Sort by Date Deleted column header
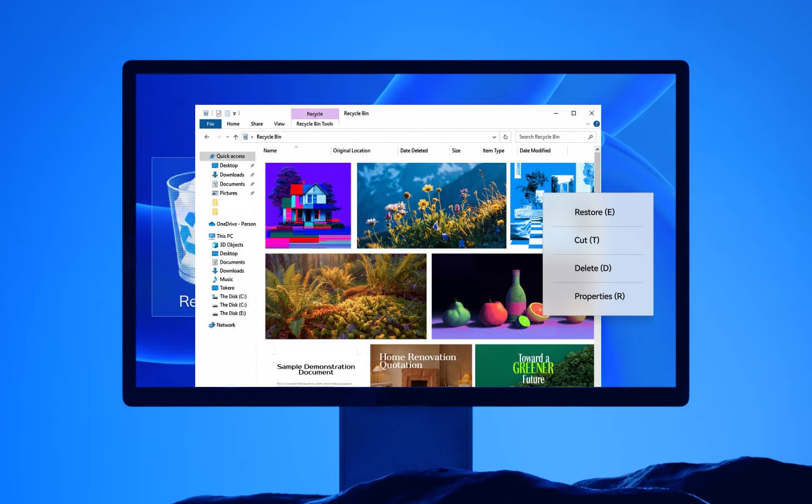Image resolution: width=812 pixels, height=504 pixels. pyautogui.click(x=414, y=151)
